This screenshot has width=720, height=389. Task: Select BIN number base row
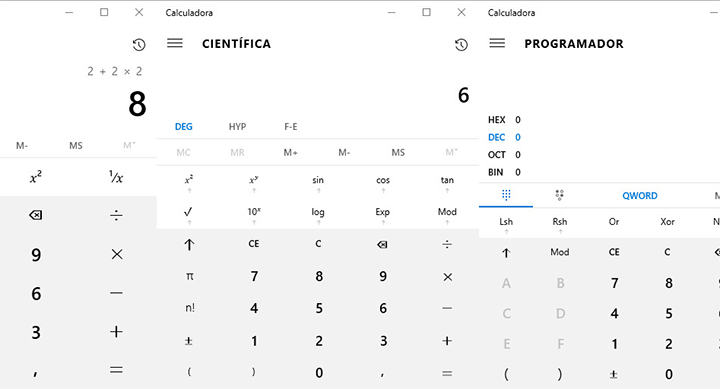click(504, 172)
